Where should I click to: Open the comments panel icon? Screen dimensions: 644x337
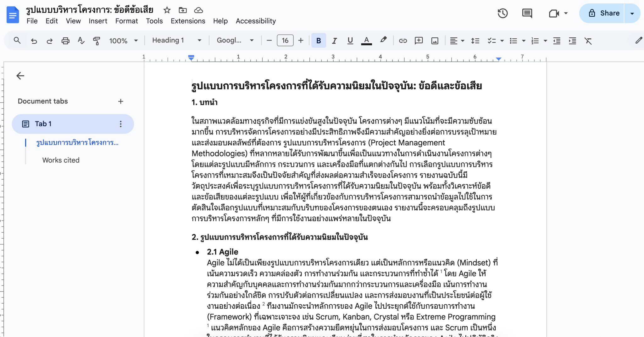[x=527, y=13]
